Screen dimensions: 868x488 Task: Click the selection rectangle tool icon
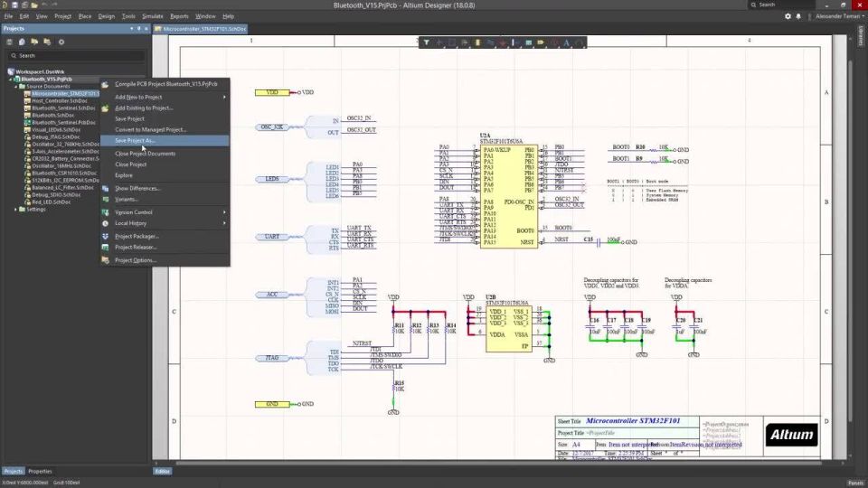(x=452, y=42)
